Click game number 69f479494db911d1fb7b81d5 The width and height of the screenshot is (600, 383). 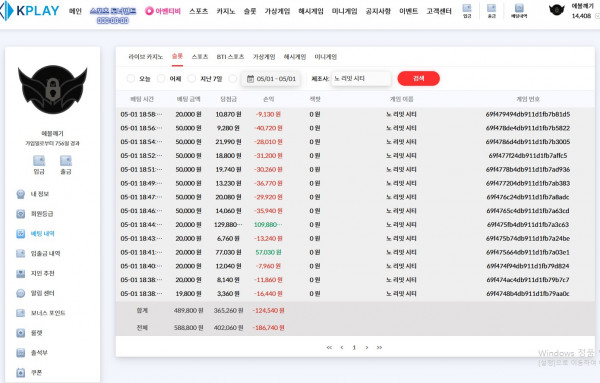pos(528,114)
